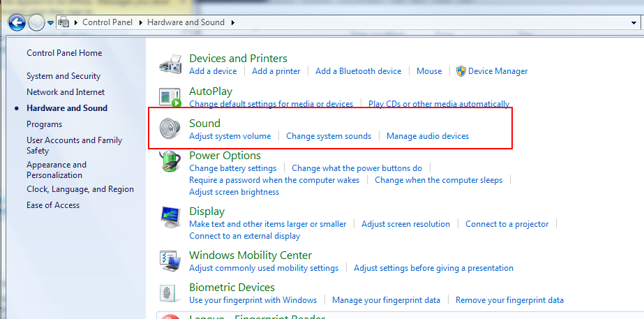
Task: Open Ease of Access category
Action: coord(53,205)
